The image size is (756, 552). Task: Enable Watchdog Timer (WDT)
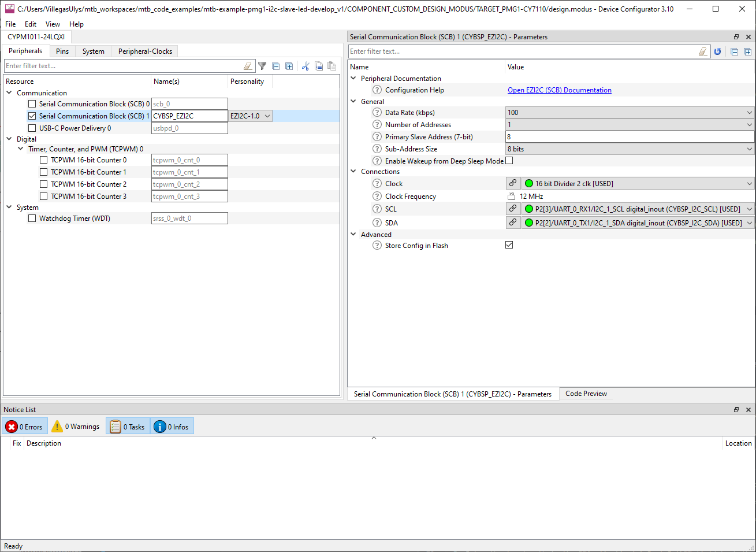coord(32,218)
